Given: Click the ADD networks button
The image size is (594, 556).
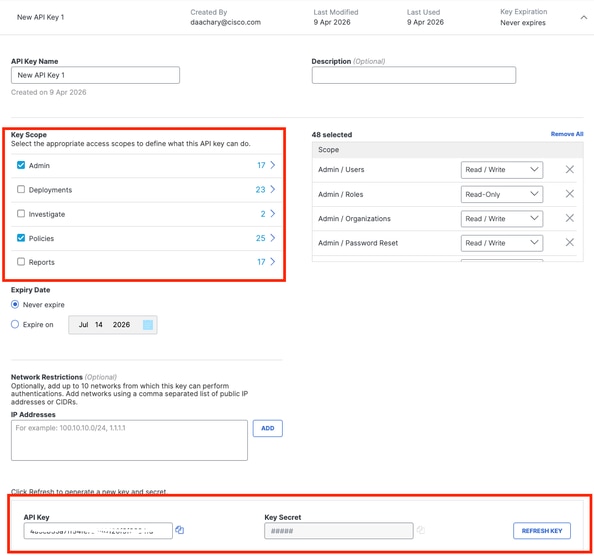Looking at the screenshot, I should [x=267, y=428].
